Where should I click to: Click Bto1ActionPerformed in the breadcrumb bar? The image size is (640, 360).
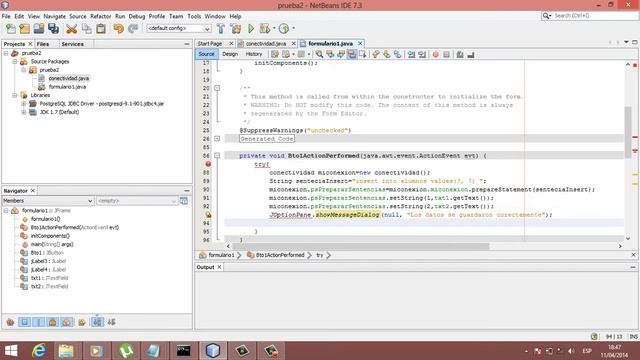[280, 255]
